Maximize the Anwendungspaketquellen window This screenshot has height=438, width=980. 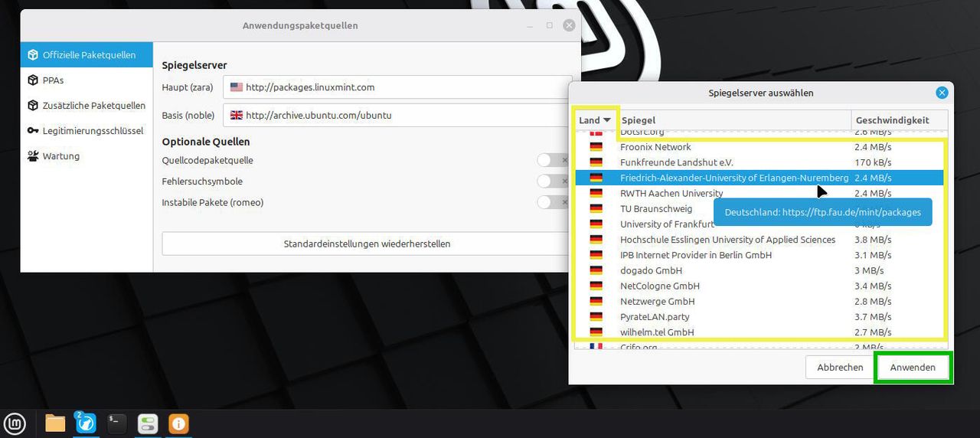pyautogui.click(x=549, y=25)
